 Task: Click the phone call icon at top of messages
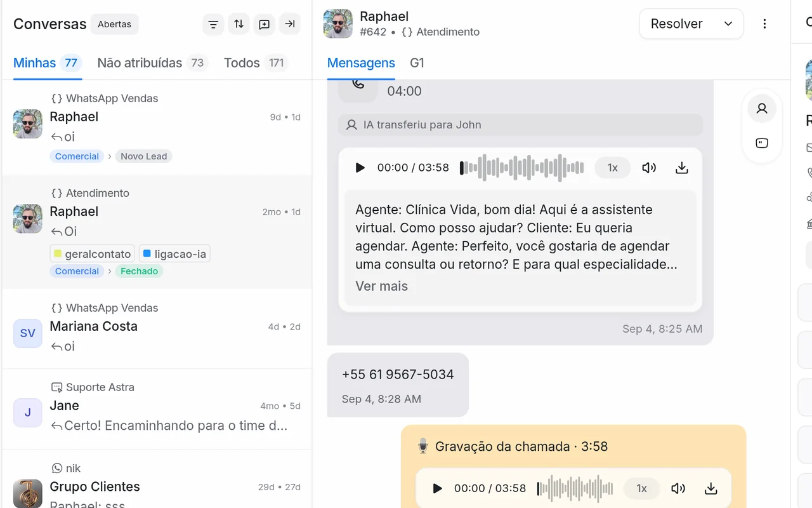(x=358, y=84)
